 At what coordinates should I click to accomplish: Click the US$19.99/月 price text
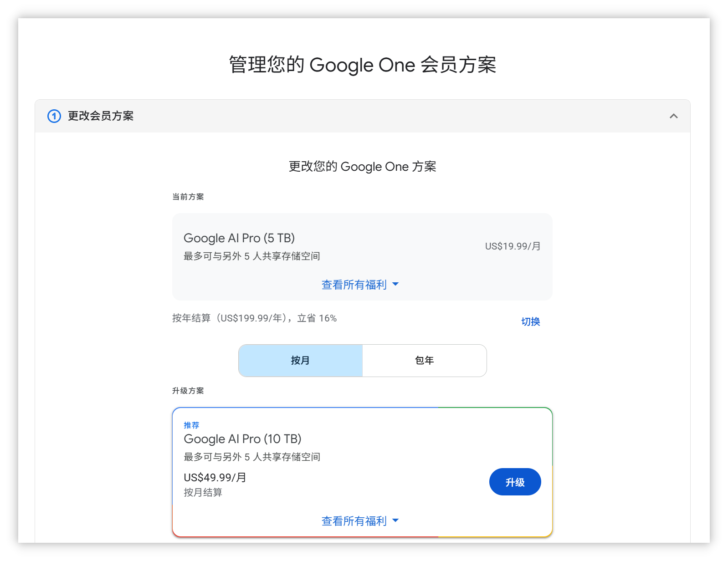click(x=513, y=246)
